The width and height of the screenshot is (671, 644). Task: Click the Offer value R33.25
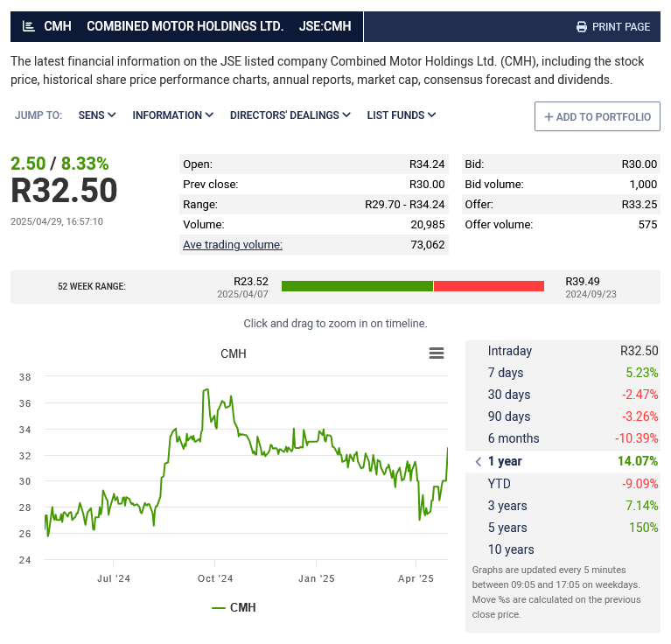tap(639, 205)
